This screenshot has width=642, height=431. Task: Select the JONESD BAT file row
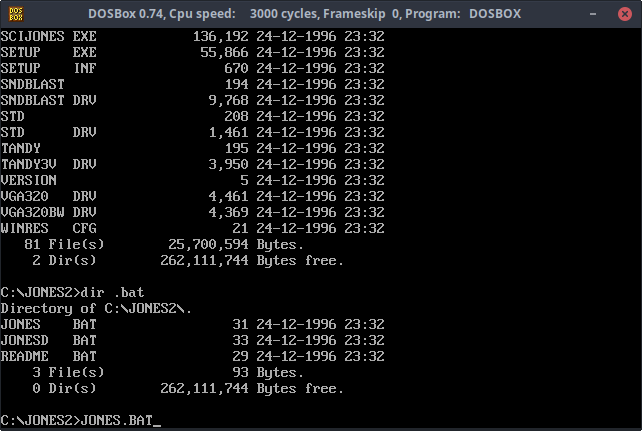192,339
